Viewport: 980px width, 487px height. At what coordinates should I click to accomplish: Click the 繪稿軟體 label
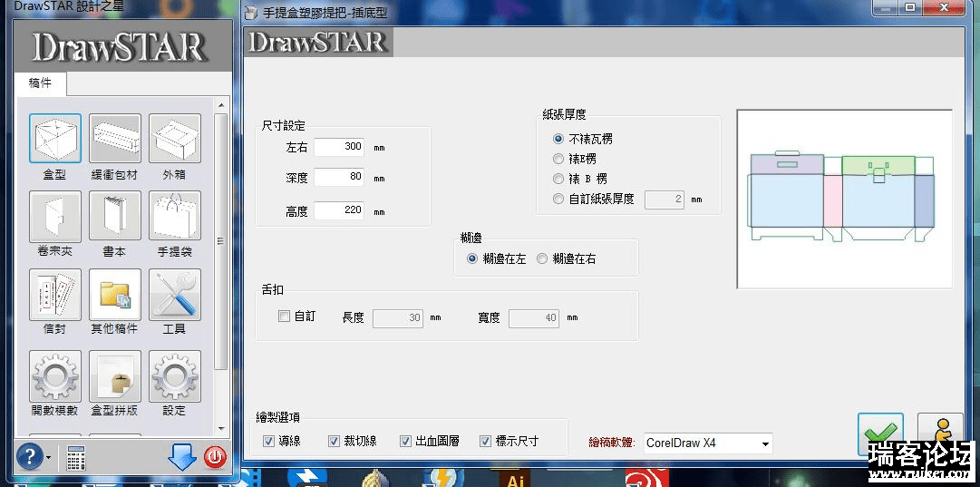613,443
